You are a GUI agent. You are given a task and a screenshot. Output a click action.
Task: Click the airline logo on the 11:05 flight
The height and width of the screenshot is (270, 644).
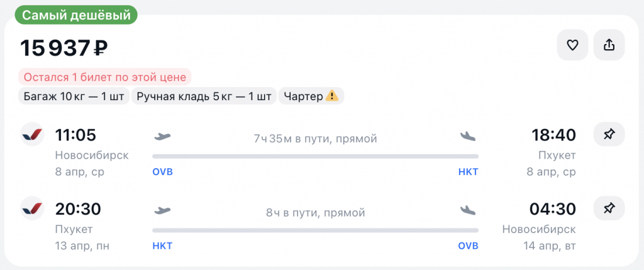point(32,135)
